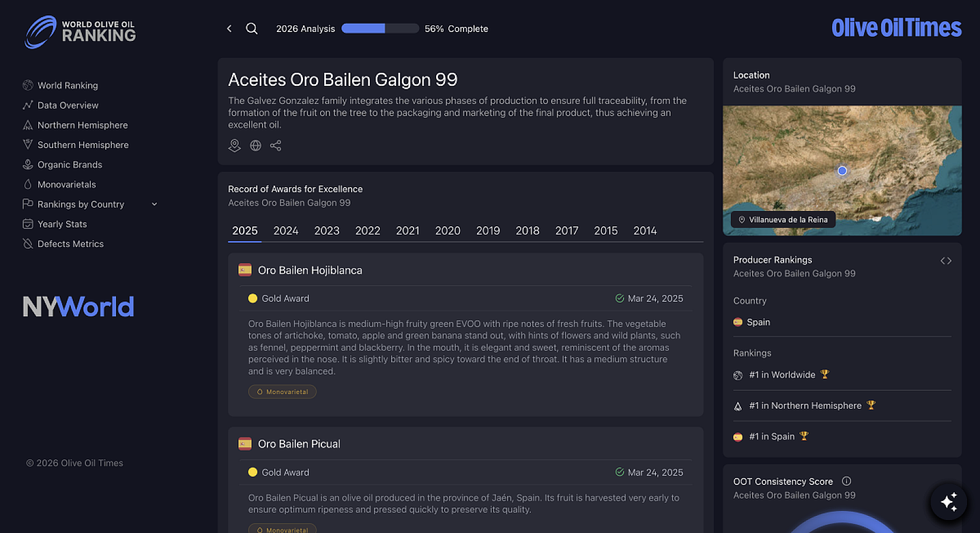The width and height of the screenshot is (980, 533).
Task: Open the producer website via the globe icon
Action: click(x=255, y=145)
